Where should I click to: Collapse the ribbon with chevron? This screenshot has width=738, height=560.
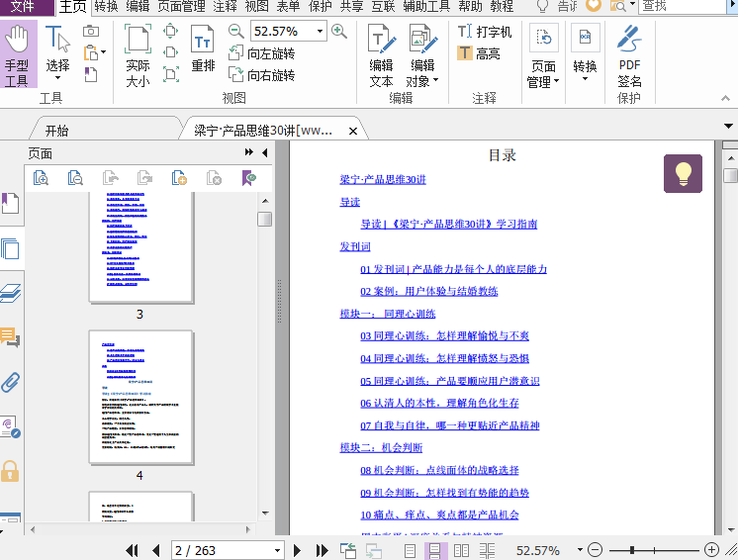(725, 98)
